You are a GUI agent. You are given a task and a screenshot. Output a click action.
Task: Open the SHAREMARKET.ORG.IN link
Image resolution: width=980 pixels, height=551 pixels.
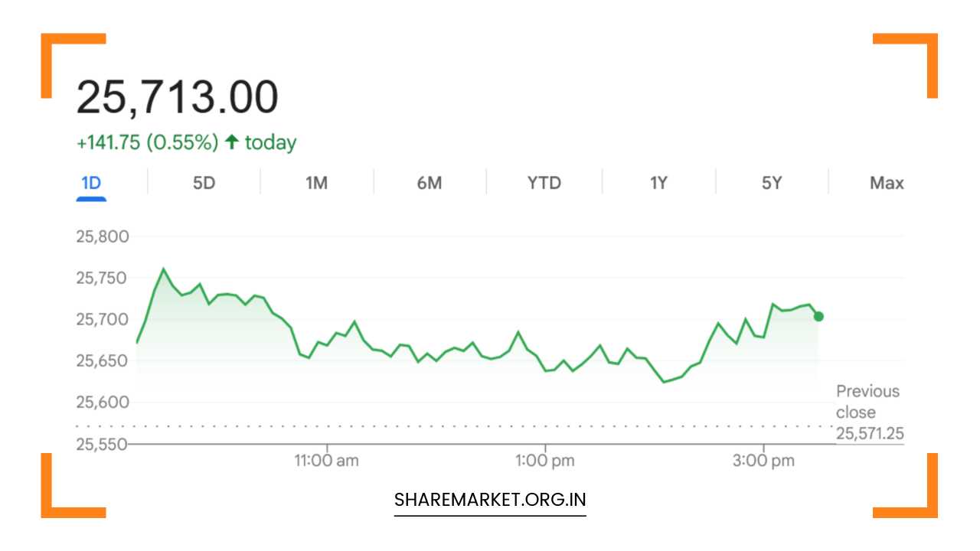point(489,499)
